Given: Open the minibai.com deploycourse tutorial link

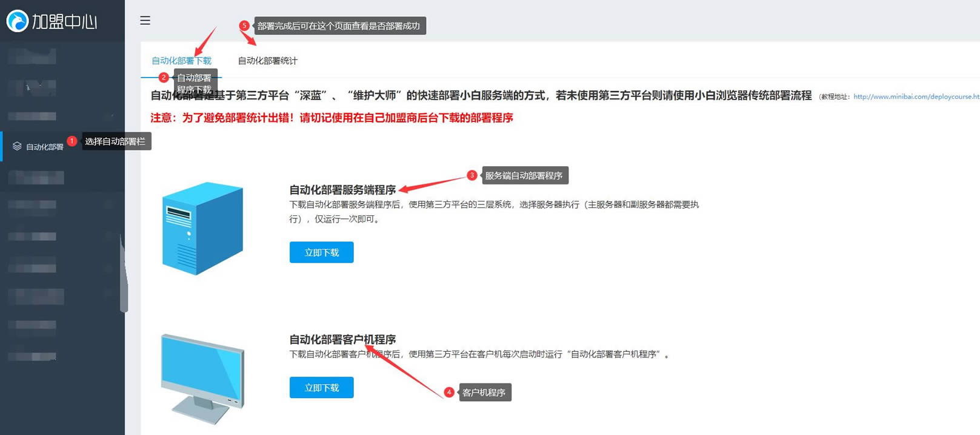Looking at the screenshot, I should pos(915,96).
